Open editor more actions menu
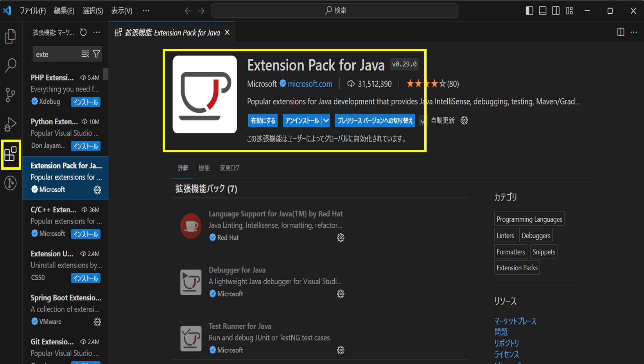This screenshot has width=644, height=364. 634,32
